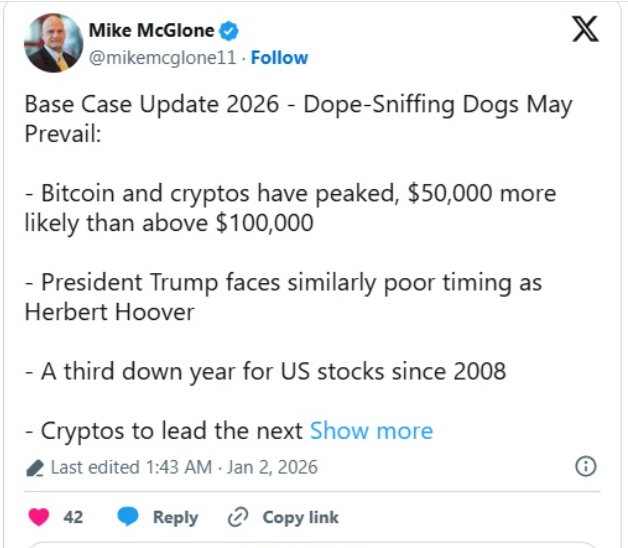Click the X logo
Screen dimensions: 628x548
pyautogui.click(x=585, y=31)
